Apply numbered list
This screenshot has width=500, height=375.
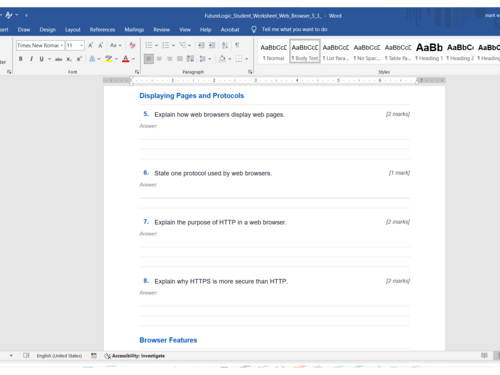click(x=165, y=45)
